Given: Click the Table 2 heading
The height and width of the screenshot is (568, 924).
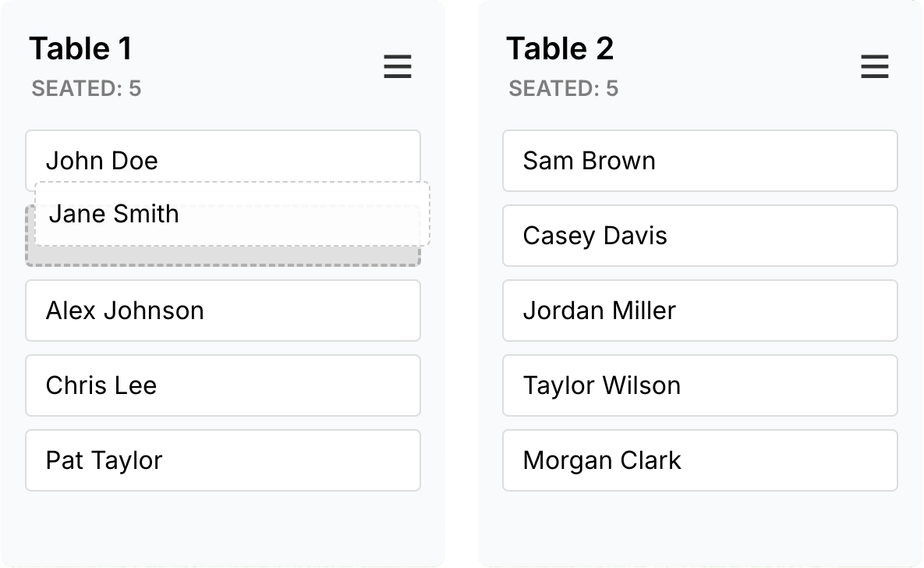Looking at the screenshot, I should pos(561,48).
